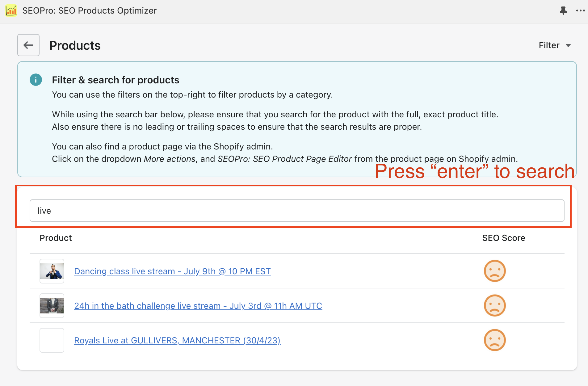Expand the Filter dropdown
This screenshot has width=588, height=386.
pos(555,45)
